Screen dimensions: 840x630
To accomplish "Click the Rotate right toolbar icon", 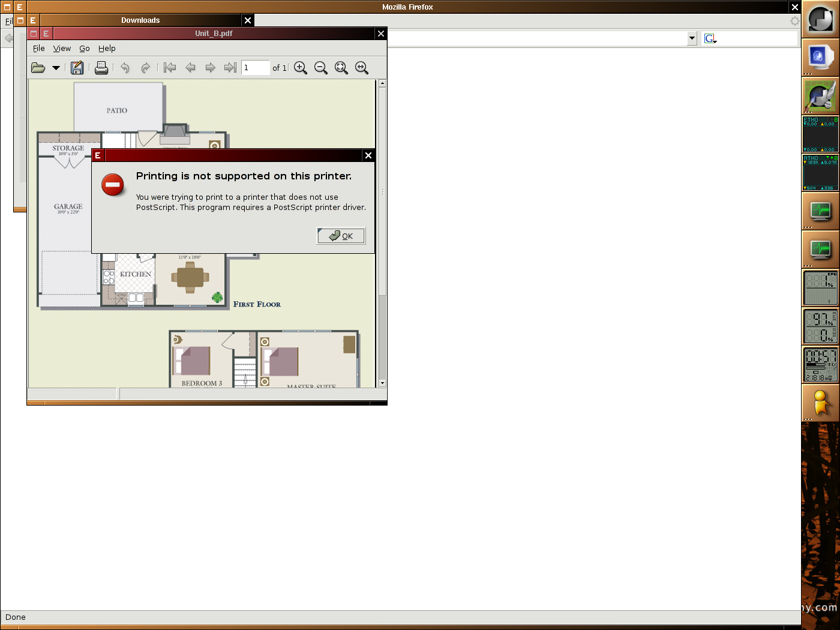I will click(145, 68).
